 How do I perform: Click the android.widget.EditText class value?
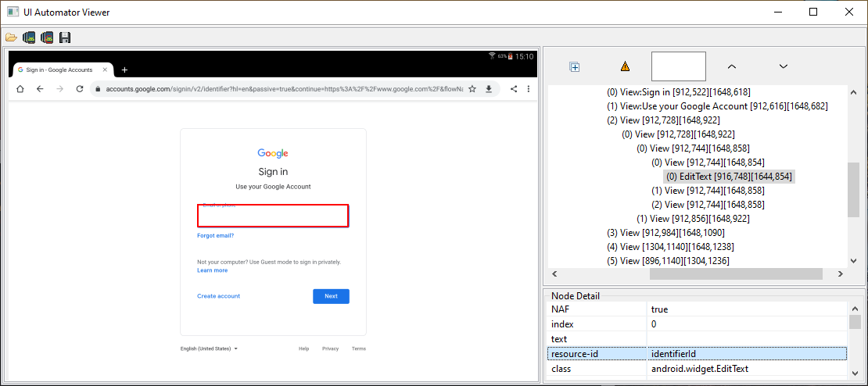tap(747, 368)
